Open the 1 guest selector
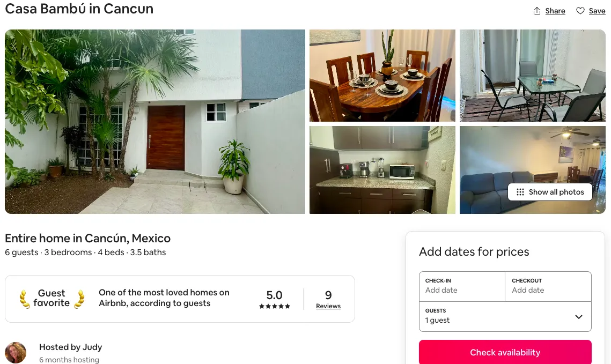Screen dimensions: 611x364 coord(505,316)
